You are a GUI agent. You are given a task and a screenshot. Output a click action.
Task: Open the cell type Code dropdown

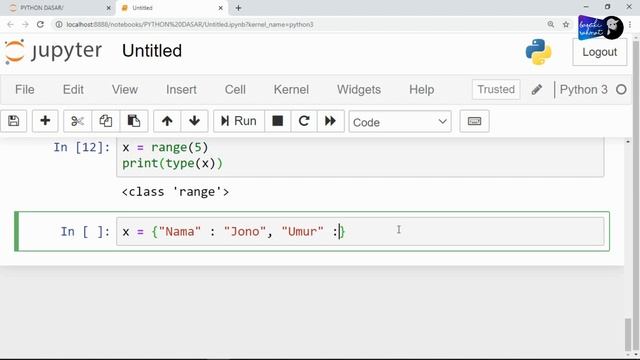(400, 122)
